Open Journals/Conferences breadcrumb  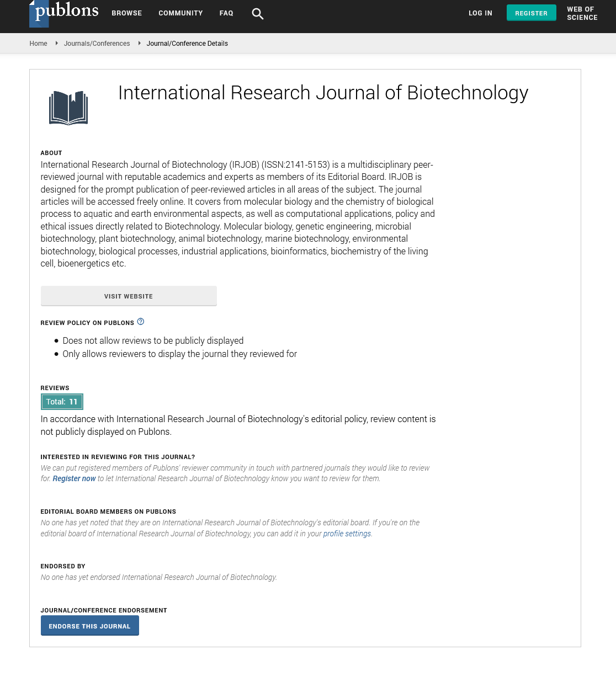point(97,44)
